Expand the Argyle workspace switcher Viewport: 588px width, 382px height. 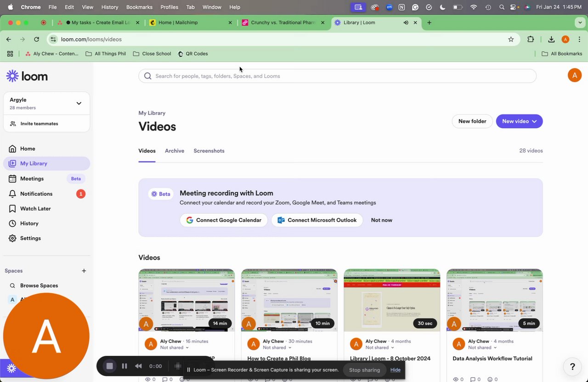coord(46,103)
